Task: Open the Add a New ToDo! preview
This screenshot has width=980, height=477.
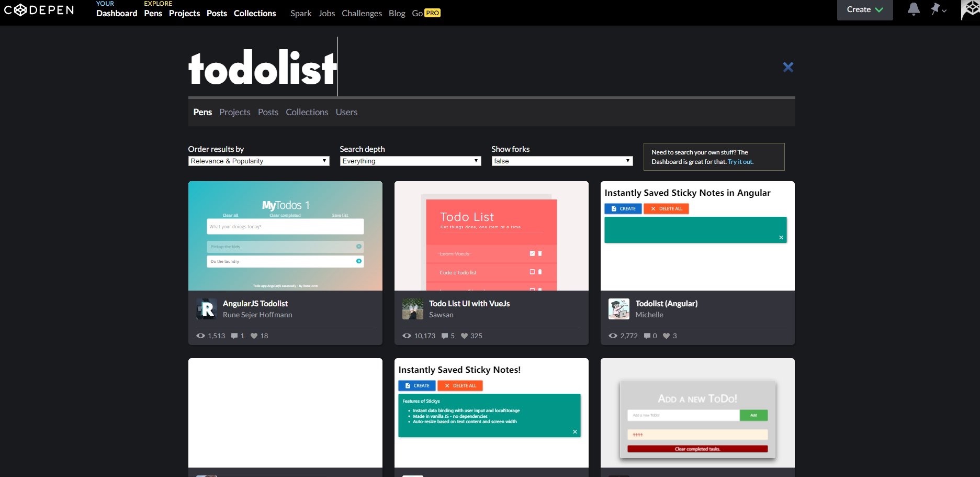Action: click(697, 413)
